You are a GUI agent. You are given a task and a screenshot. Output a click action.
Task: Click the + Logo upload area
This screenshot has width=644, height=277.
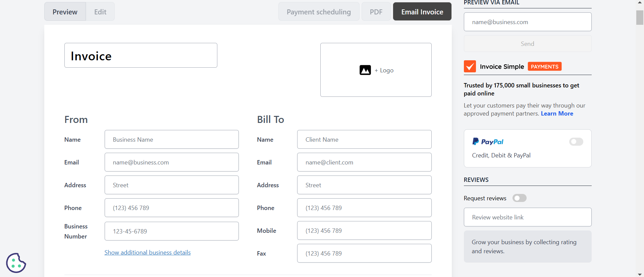[376, 70]
